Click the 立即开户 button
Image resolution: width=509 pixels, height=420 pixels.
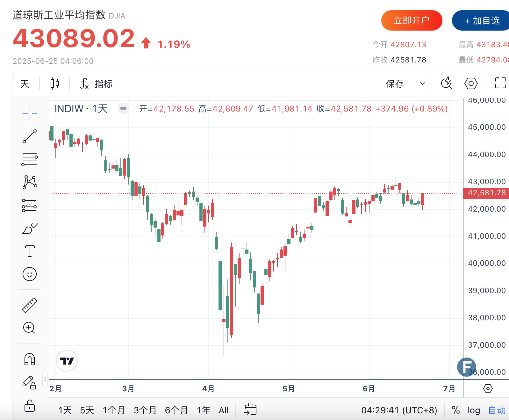412,21
